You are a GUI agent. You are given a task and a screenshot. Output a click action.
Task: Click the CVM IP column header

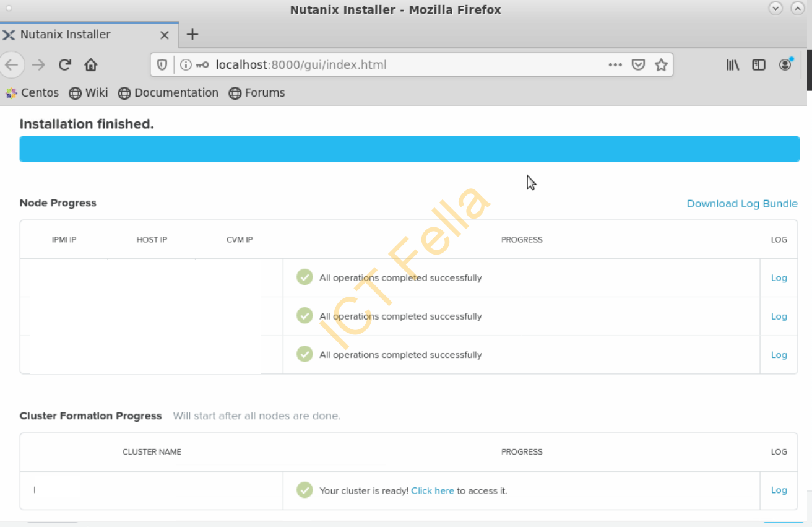tap(240, 240)
